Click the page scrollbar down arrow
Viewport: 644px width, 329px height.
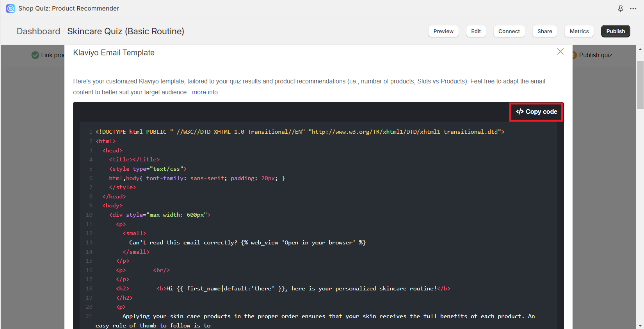[640, 325]
